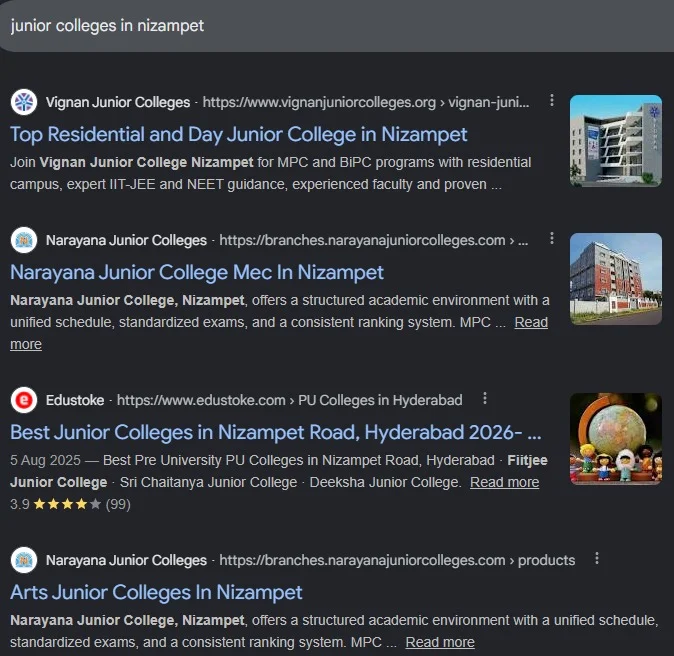
Task: Open 'Arts Junior Colleges In Nizampet' link
Action: point(156,592)
